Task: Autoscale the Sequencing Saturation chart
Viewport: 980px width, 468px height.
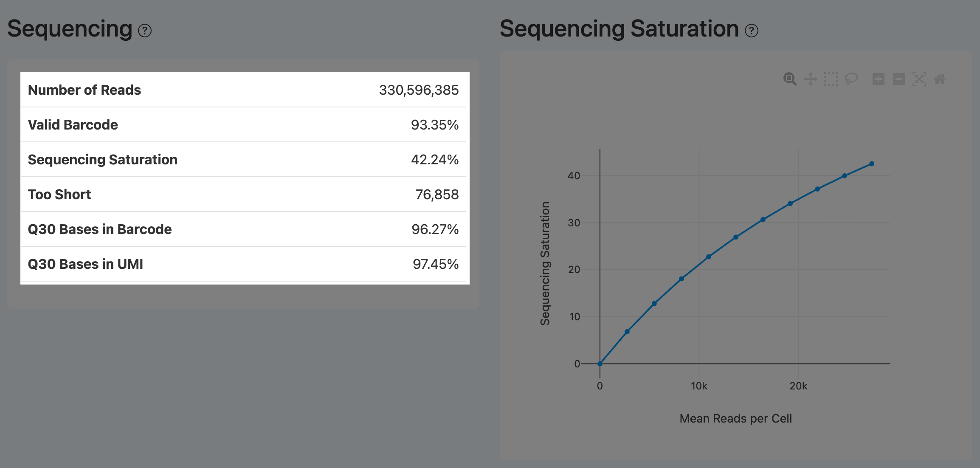Action: (x=919, y=79)
